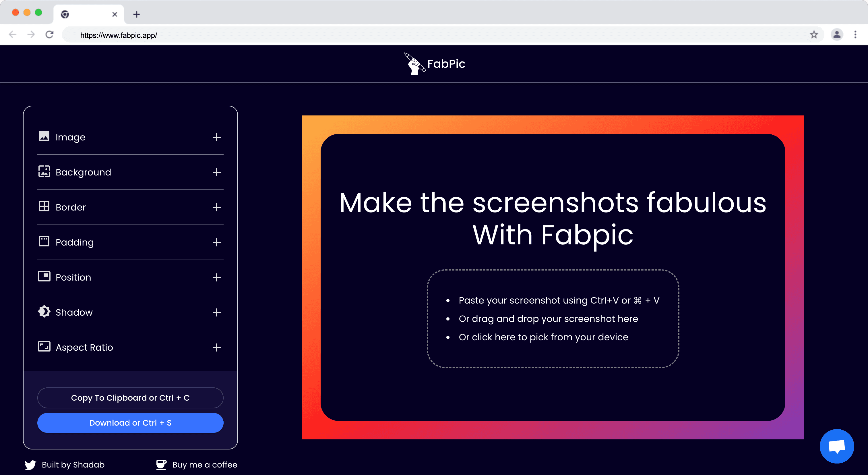Select the Background label in sidebar
The image size is (868, 475).
tap(83, 172)
